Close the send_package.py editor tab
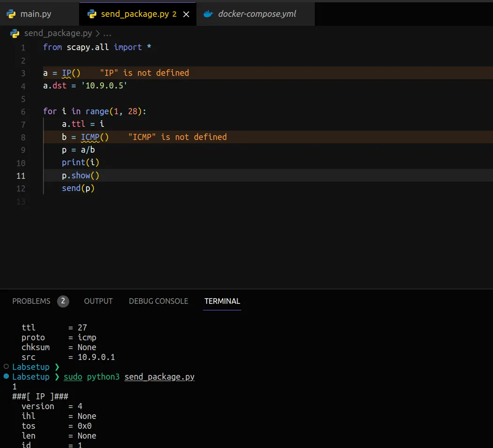 (x=186, y=15)
